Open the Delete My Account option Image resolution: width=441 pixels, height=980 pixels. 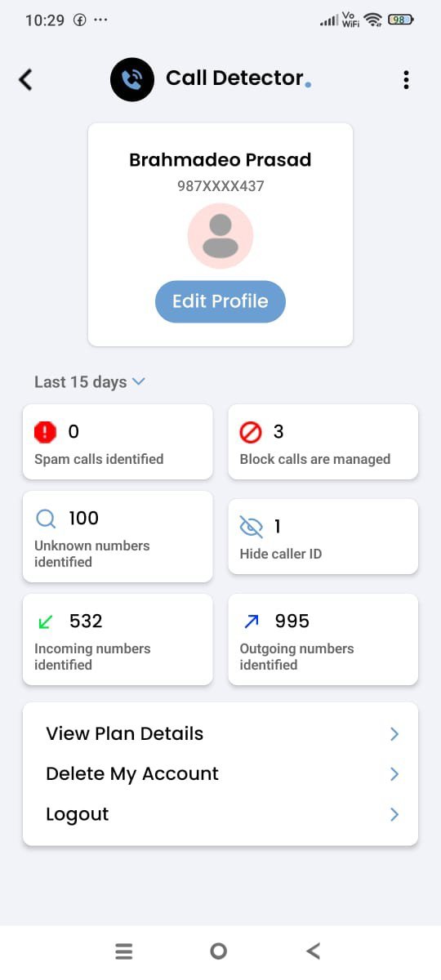pyautogui.click(x=220, y=773)
